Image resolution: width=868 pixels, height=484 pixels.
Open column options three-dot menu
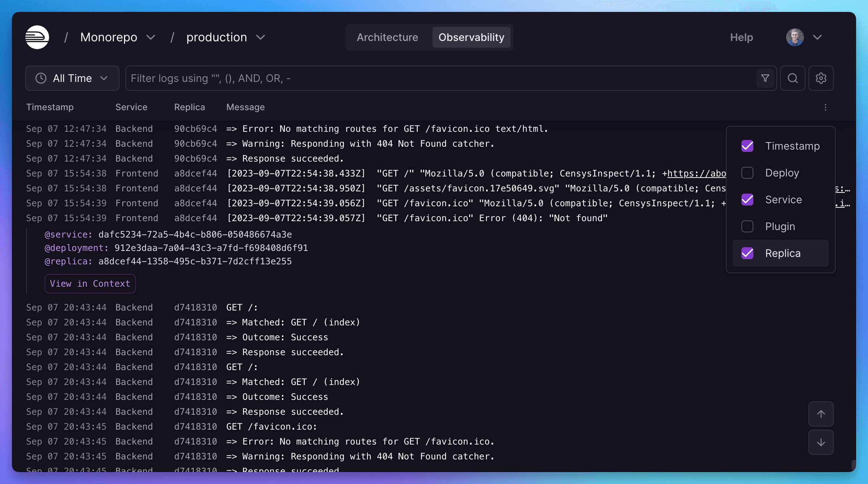click(x=826, y=107)
